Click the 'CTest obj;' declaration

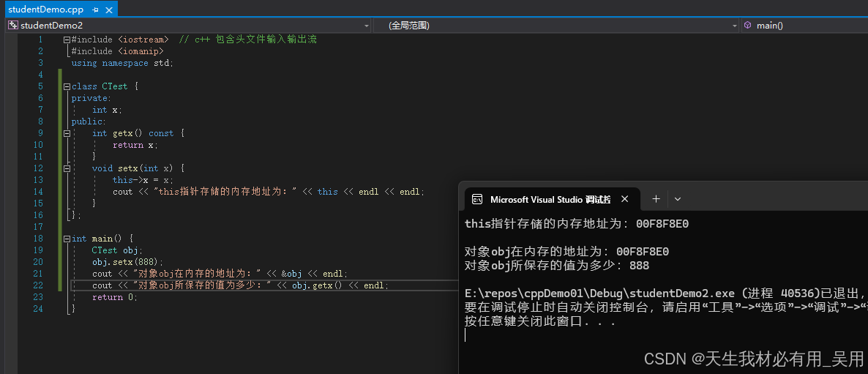point(117,250)
